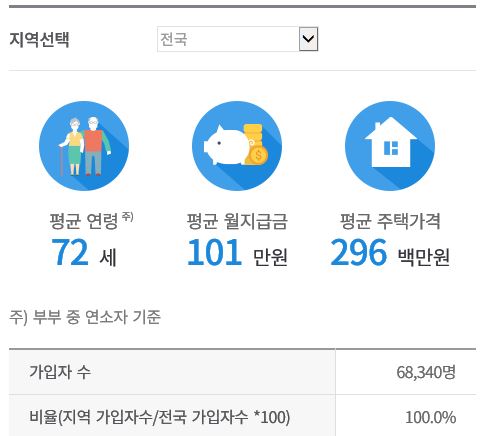This screenshot has height=436, width=490.
Task: Click the dropdown arrow next to 전국
Action: 308,39
